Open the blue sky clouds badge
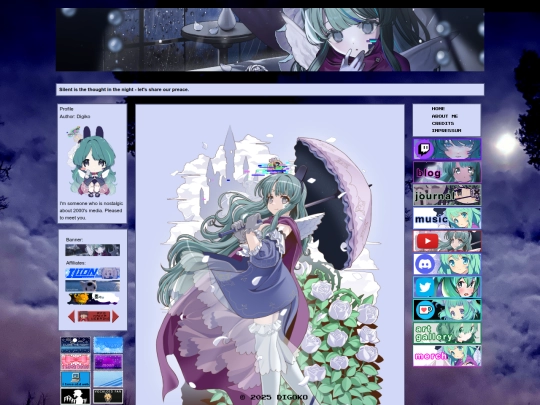Viewport: 540px width, 405px height. 108,345
